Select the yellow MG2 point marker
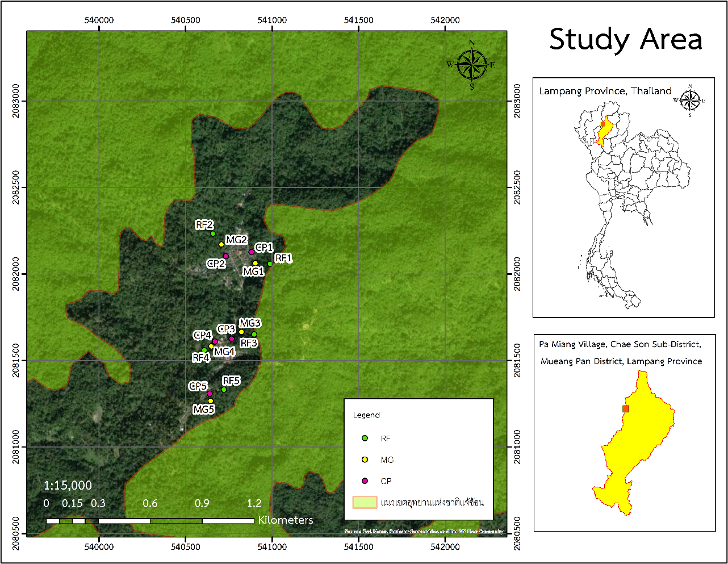728x564 pixels. [x=221, y=244]
